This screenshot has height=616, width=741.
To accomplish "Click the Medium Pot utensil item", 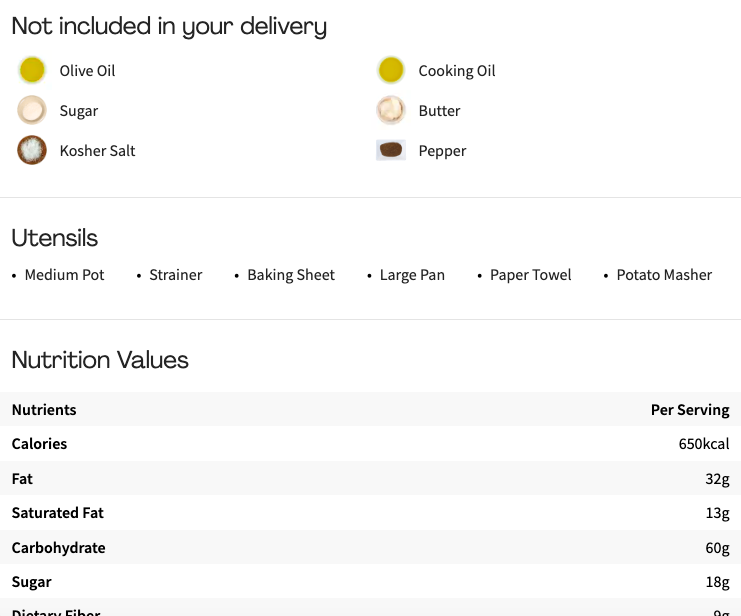I will click(64, 275).
